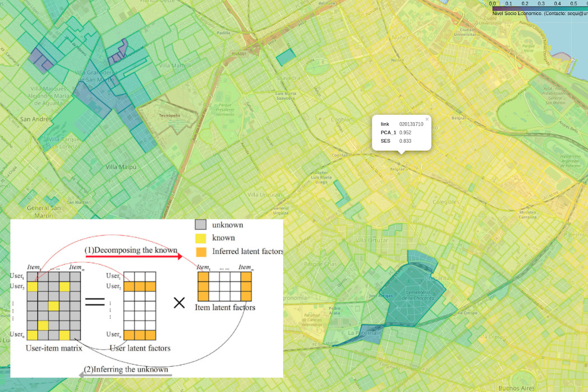Click the red 'Decomposing the known' arrow
The height and width of the screenshot is (392, 588).
coord(133,256)
